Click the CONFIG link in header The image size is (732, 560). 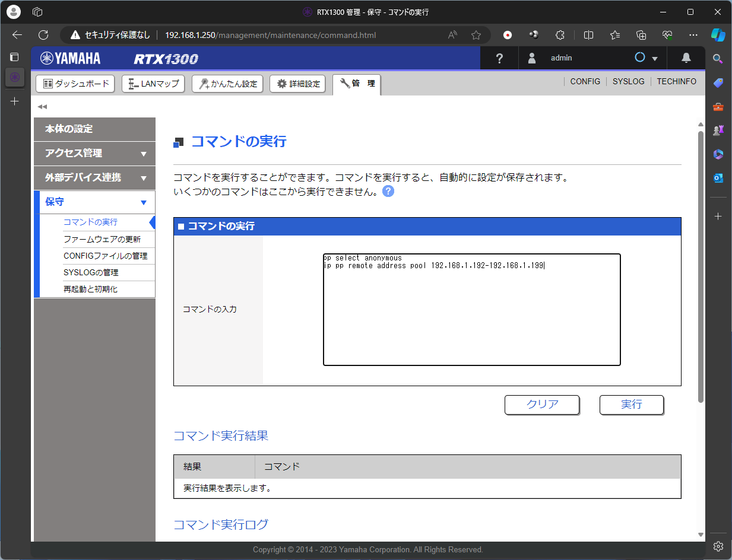click(x=585, y=81)
